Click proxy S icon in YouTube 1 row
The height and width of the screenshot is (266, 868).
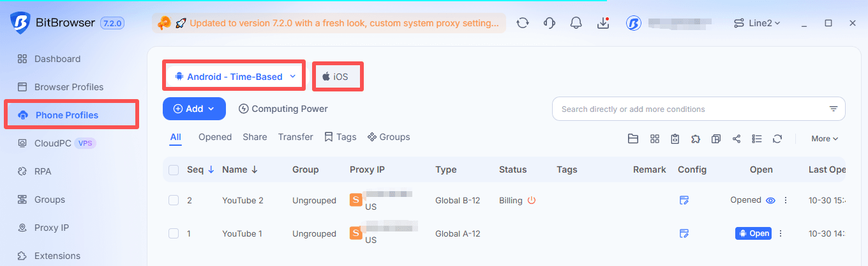(x=356, y=233)
